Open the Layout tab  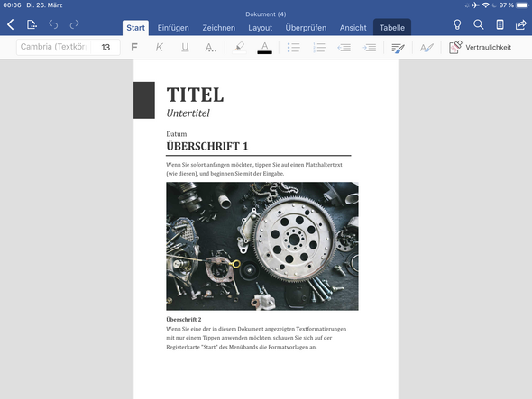[x=261, y=28]
